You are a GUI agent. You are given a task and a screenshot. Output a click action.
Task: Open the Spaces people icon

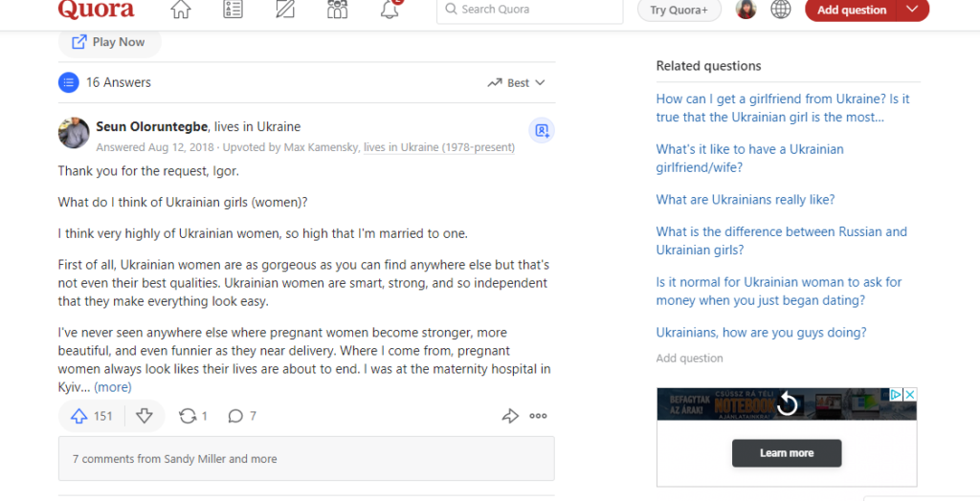click(x=337, y=11)
